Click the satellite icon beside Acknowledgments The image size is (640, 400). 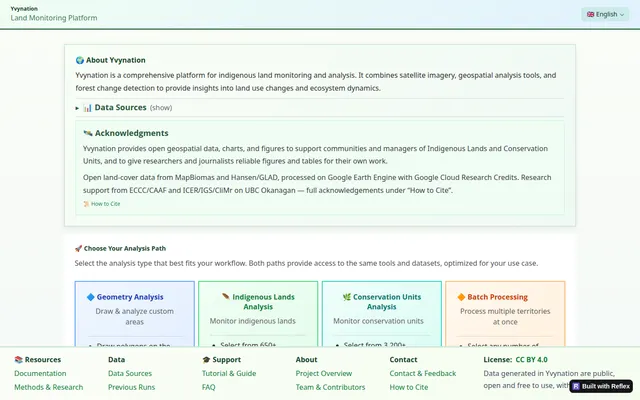tap(88, 133)
